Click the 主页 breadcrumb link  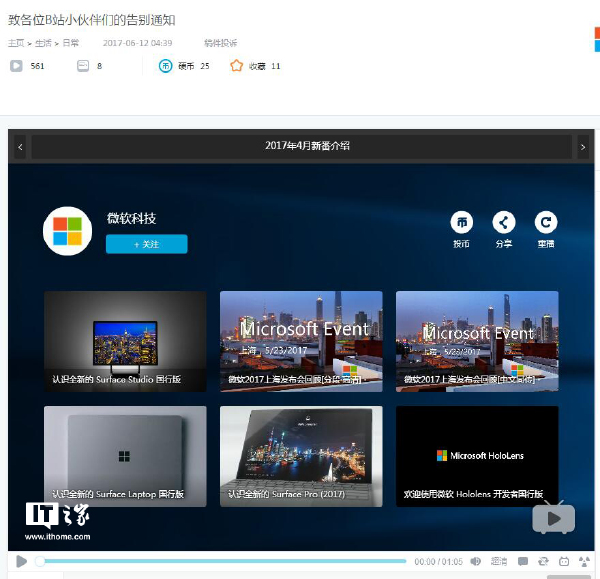click(x=16, y=43)
